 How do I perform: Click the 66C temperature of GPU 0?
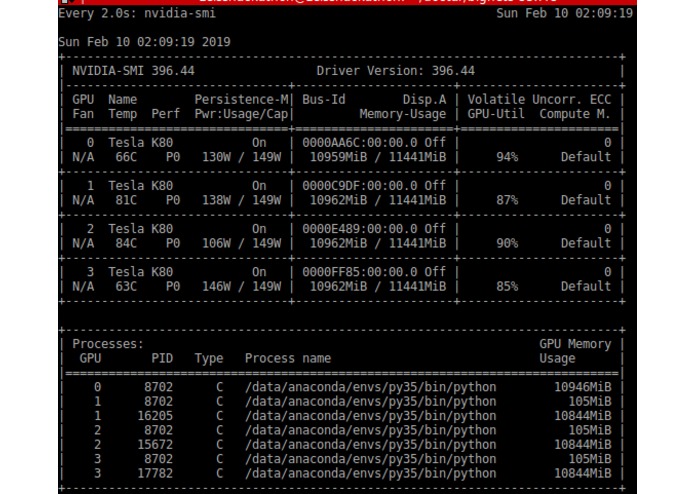click(126, 157)
